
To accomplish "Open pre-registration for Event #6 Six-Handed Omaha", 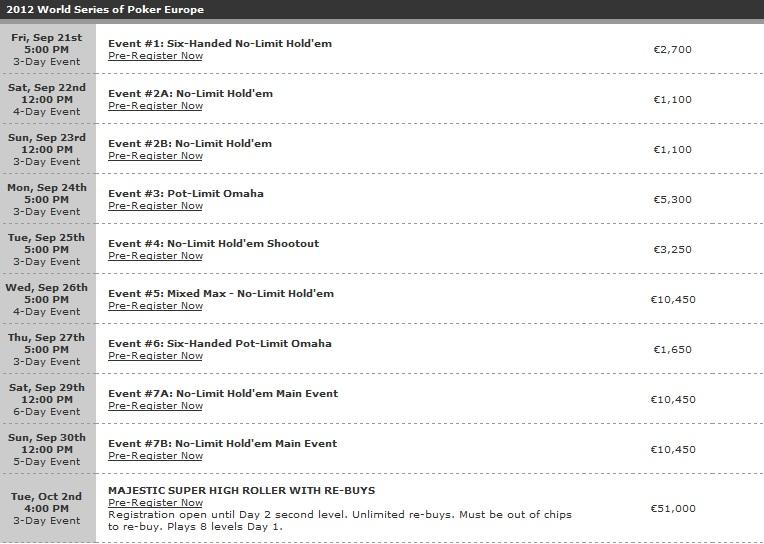I will coord(155,355).
